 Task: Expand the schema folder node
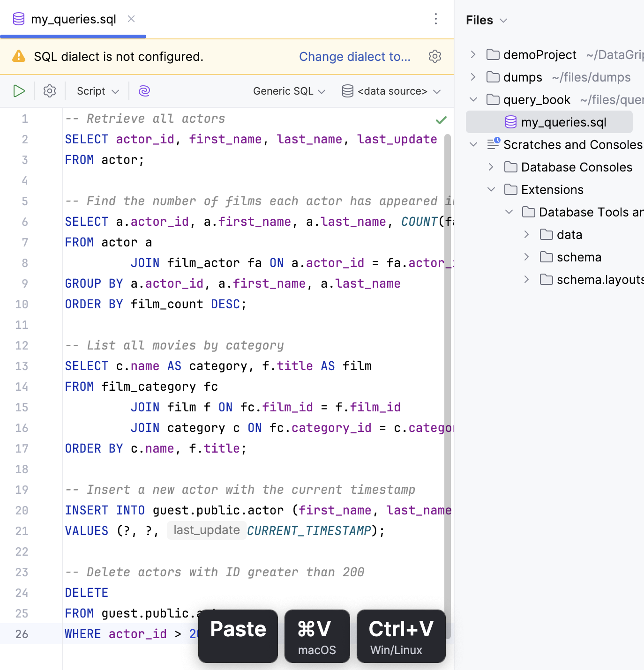(x=527, y=257)
